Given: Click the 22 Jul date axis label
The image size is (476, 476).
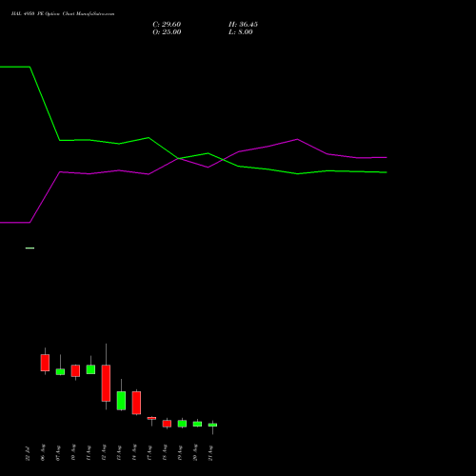Looking at the screenshot, I should point(28,453).
